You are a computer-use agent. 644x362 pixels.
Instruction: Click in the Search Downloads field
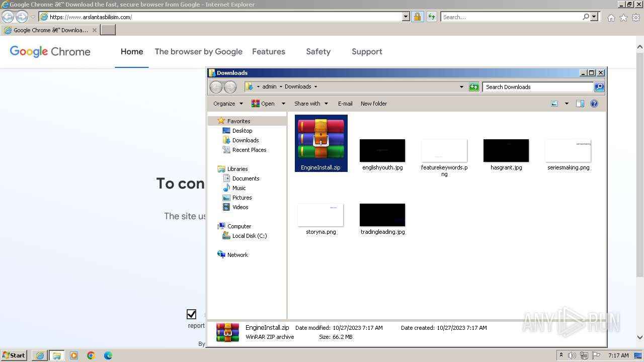point(538,87)
